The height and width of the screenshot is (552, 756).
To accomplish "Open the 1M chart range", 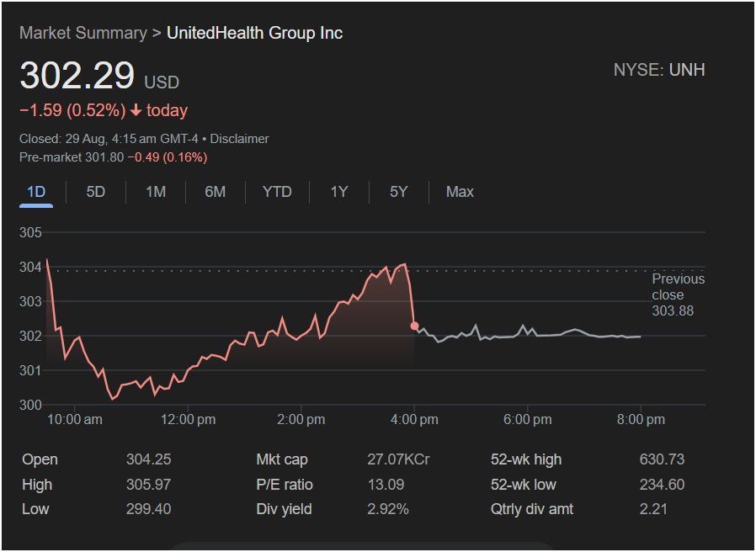I will 156,192.
